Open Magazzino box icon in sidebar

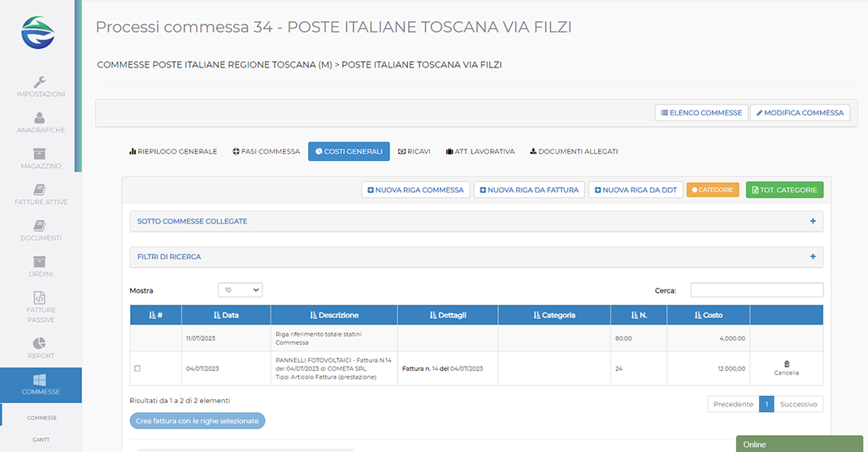click(40, 154)
